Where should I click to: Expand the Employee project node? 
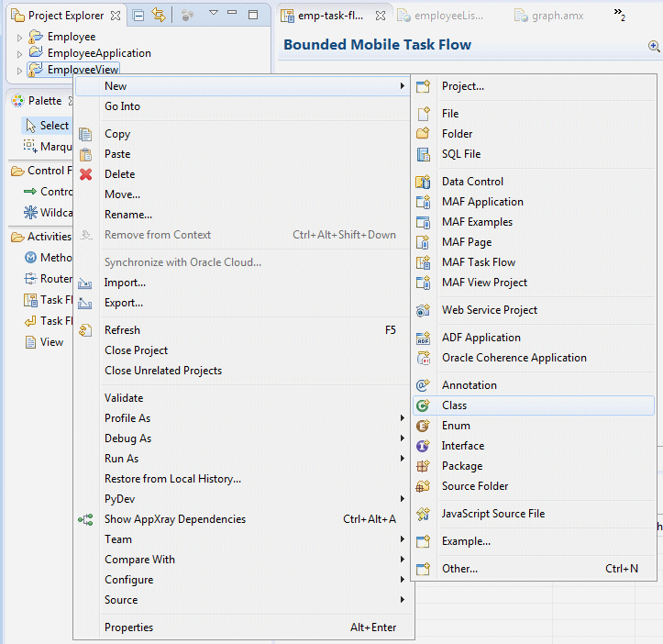pos(19,38)
